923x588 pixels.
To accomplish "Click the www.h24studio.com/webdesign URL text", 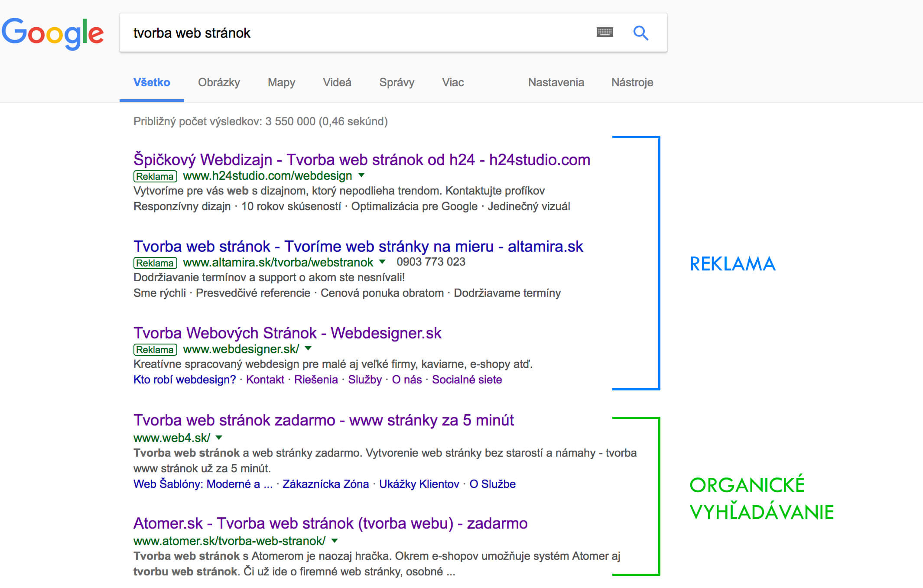I will click(268, 176).
